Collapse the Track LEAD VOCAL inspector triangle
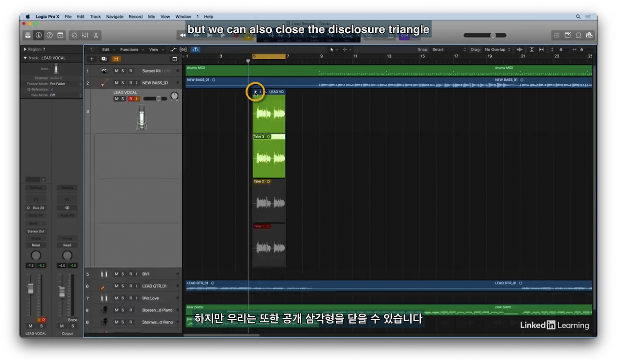Image resolution: width=617 pixels, height=364 pixels. click(x=25, y=58)
